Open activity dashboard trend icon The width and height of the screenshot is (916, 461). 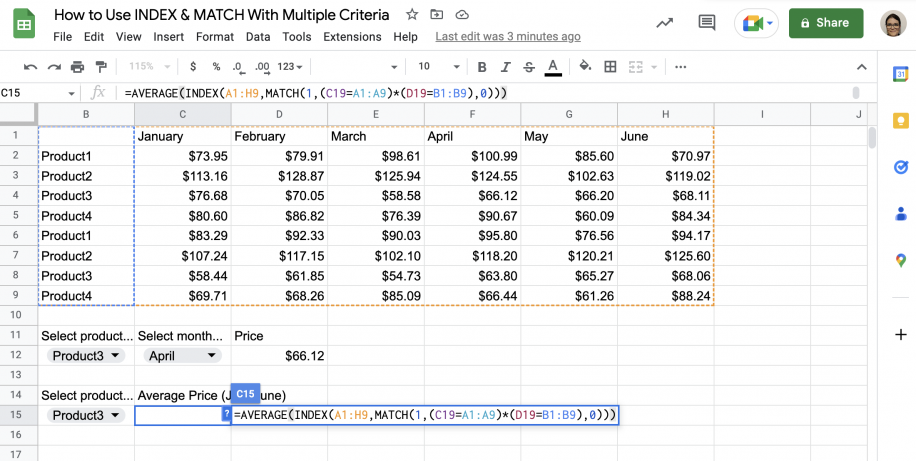pos(664,23)
